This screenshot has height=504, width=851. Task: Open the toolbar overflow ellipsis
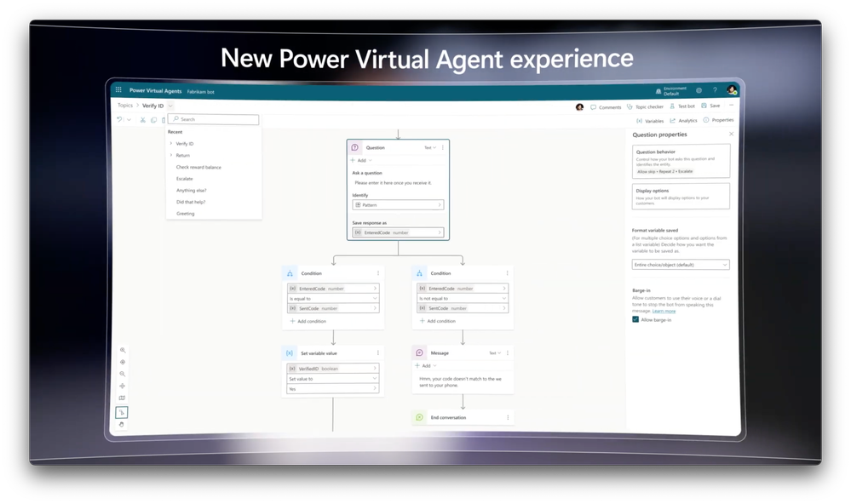(x=731, y=106)
